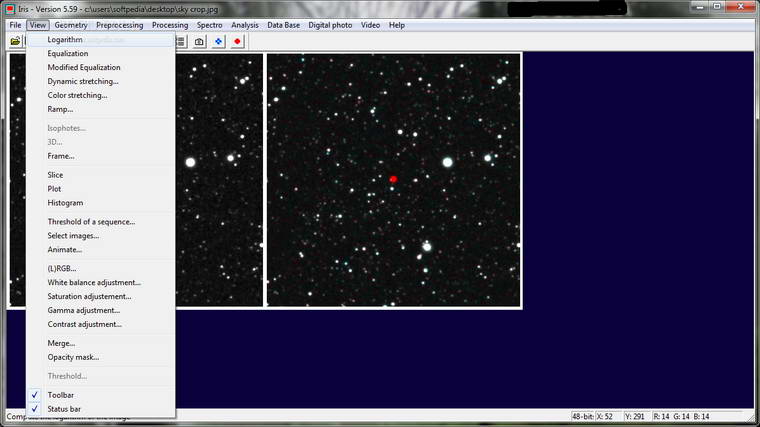The image size is (760, 427).
Task: Select Equalization menu entry
Action: coord(101,54)
